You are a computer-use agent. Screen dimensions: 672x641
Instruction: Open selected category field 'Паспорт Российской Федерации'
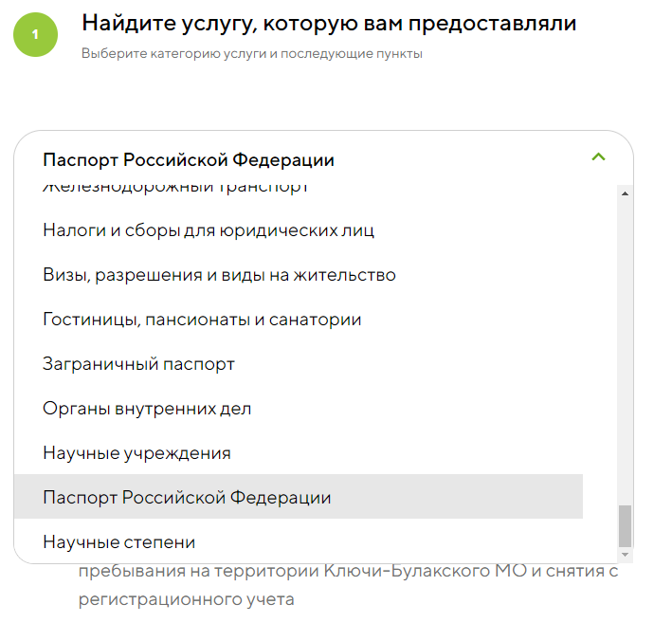pos(323,158)
